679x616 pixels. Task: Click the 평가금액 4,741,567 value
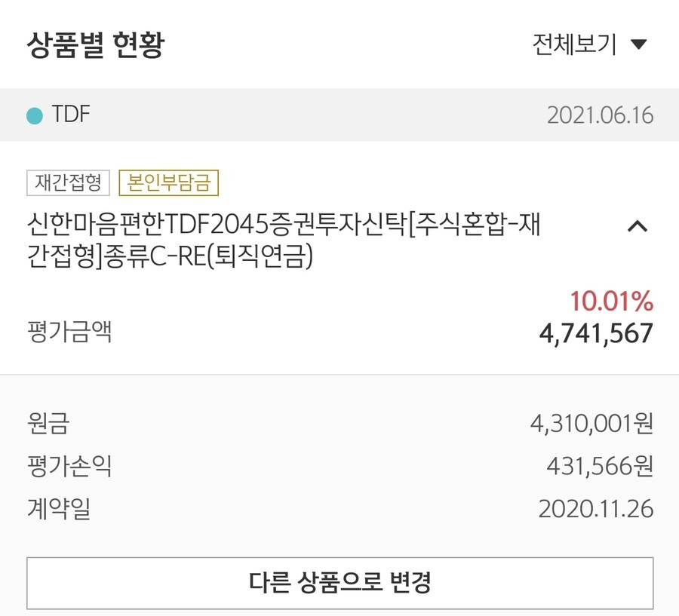pyautogui.click(x=596, y=333)
